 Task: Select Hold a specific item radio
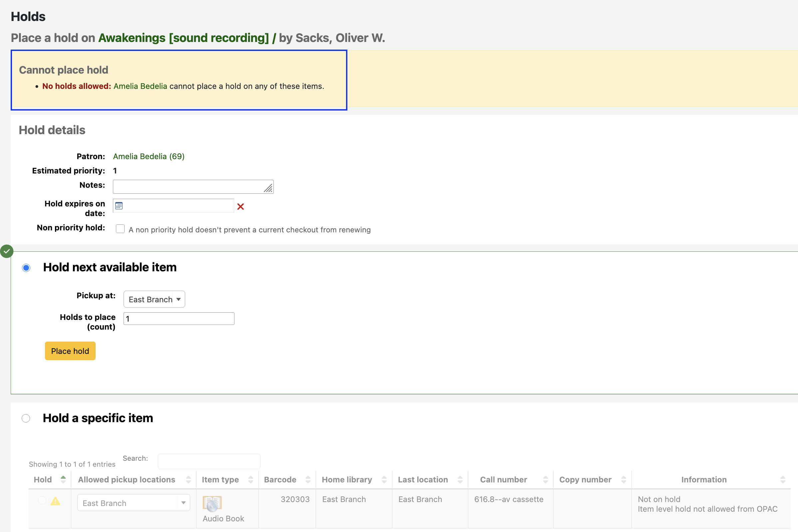[26, 418]
